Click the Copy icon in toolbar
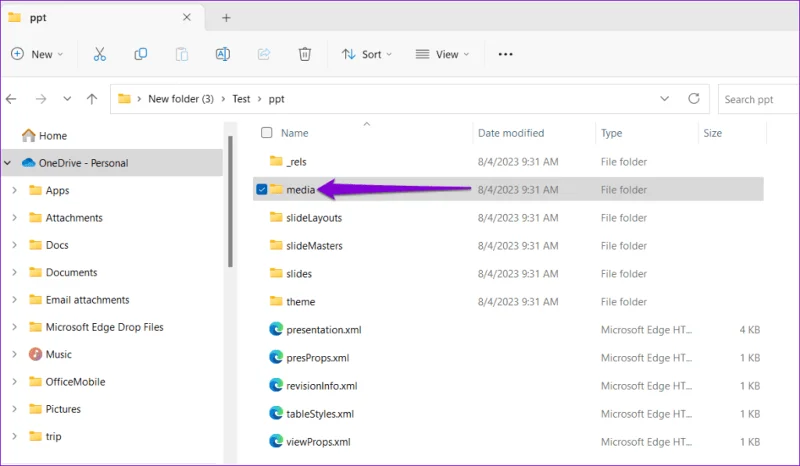Viewport: 800px width, 466px height. pyautogui.click(x=141, y=54)
